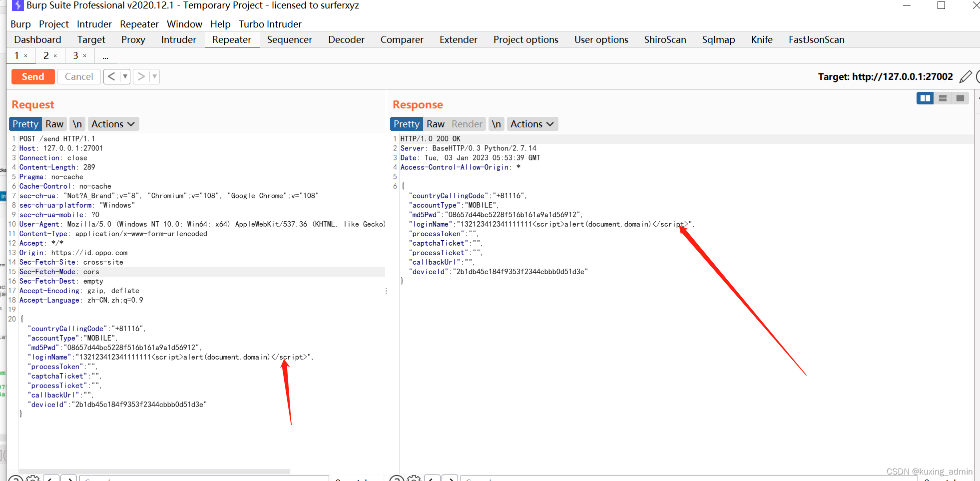This screenshot has width=980, height=481.
Task: Click the Access-Control-Allow-Origin response header
Action: [461, 167]
